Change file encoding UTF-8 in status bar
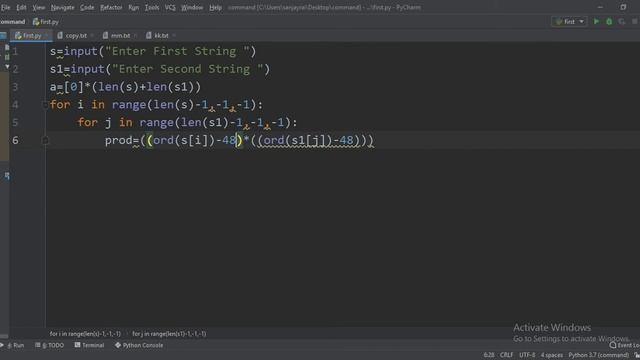Viewport: 640px width, 360px height. click(527, 355)
